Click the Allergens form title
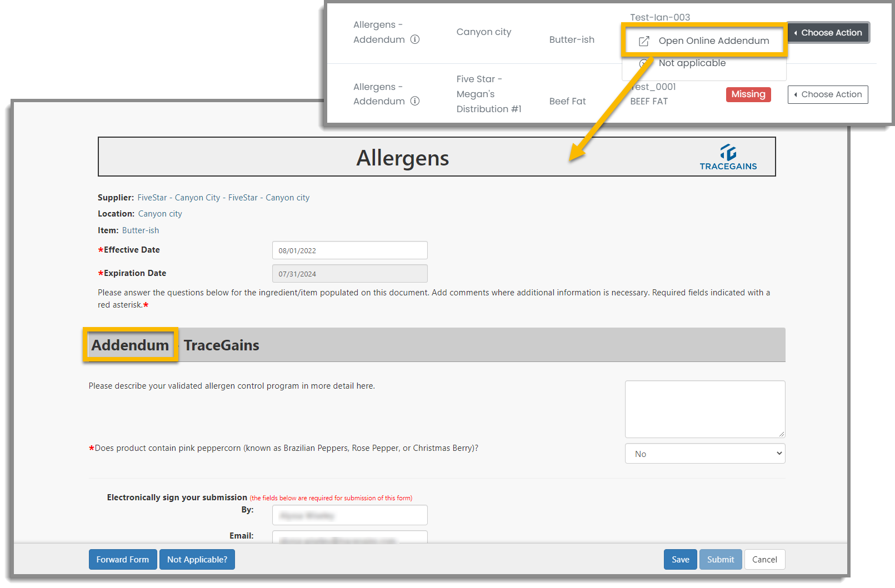 click(403, 158)
